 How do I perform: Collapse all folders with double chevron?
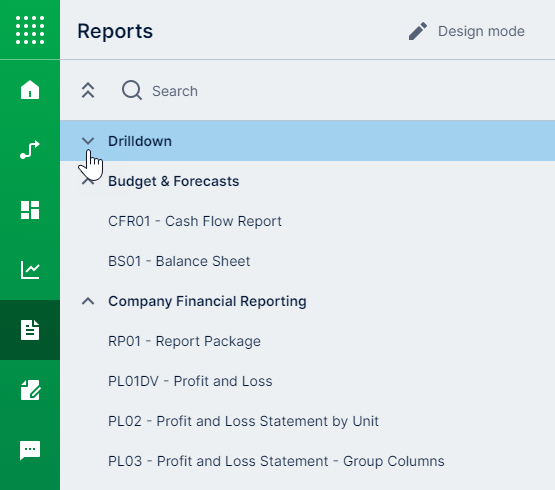point(88,90)
